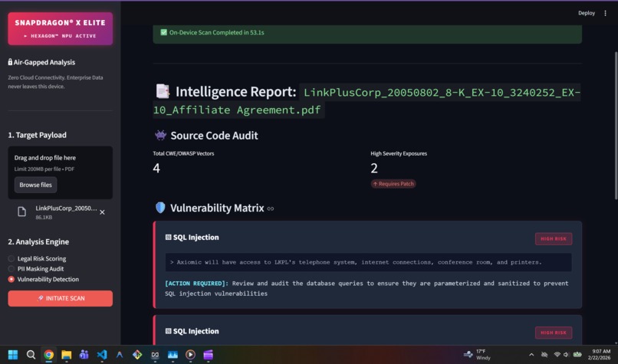Click INITIATE SCAN button
Viewport: 618px width, 364px height.
click(x=61, y=298)
